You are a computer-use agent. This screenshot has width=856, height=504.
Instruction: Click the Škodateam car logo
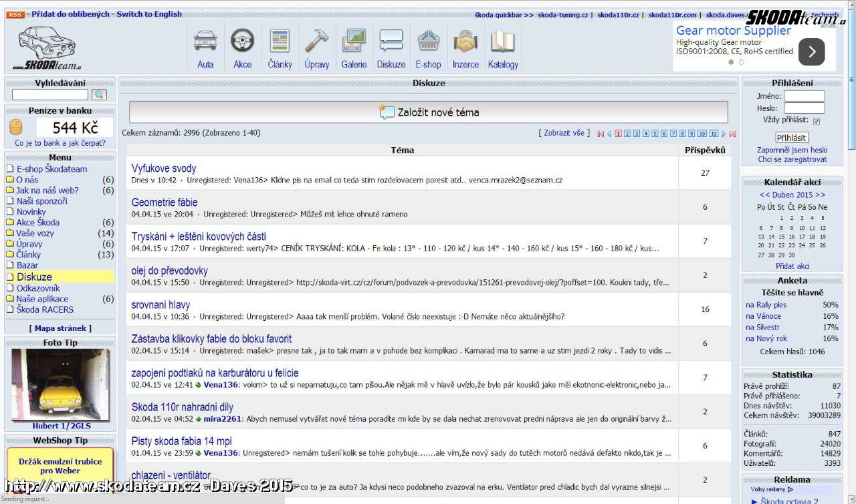tap(47, 48)
